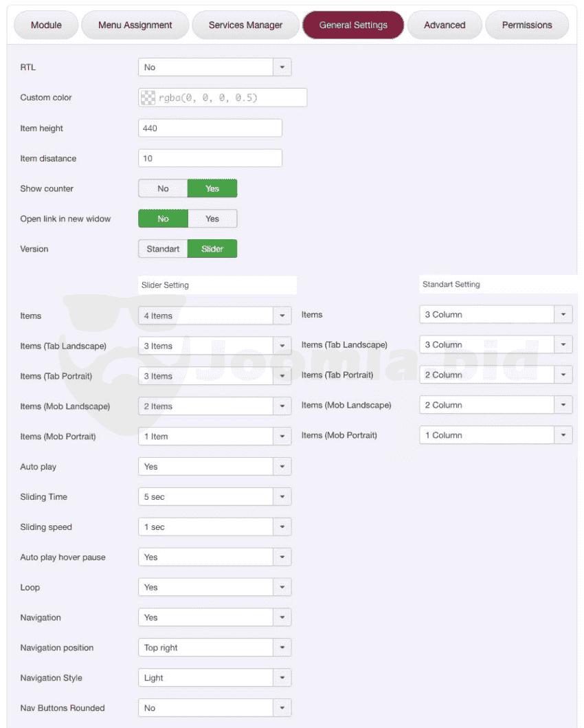Select the Standart version option
584x728 pixels.
[163, 249]
